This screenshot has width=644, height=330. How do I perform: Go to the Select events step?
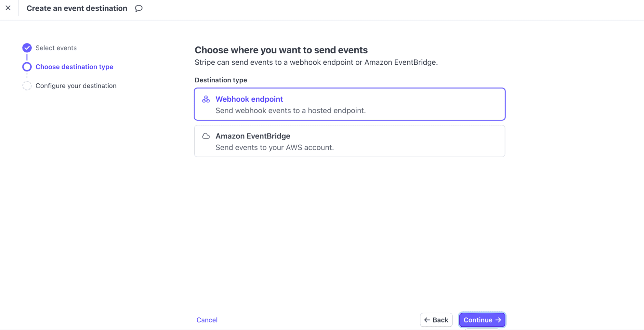tap(56, 48)
